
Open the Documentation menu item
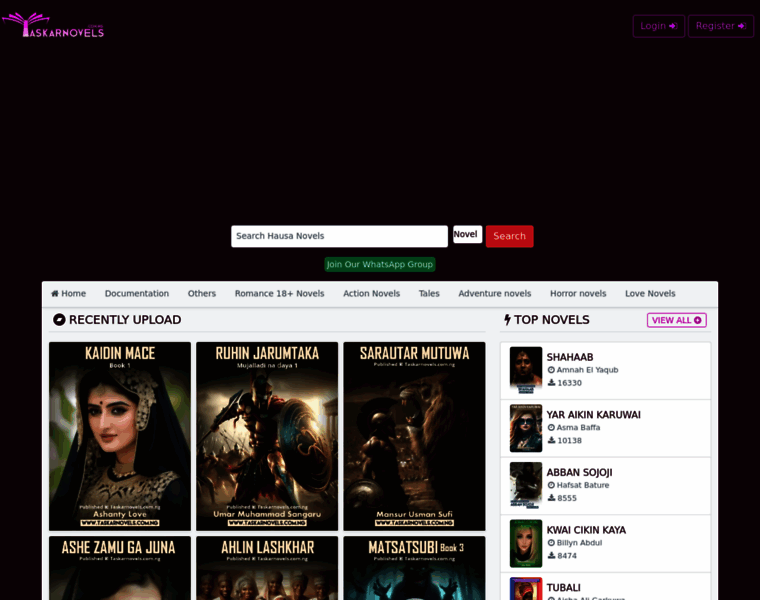coord(137,294)
